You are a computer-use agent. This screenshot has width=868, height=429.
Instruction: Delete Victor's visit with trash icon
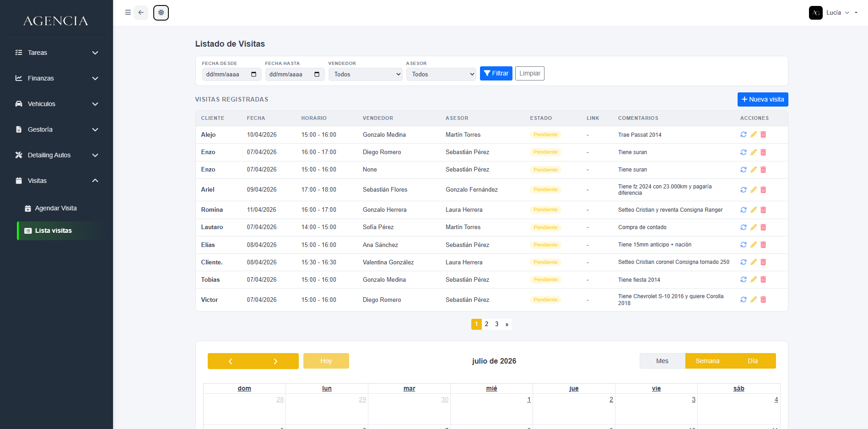[x=763, y=300]
